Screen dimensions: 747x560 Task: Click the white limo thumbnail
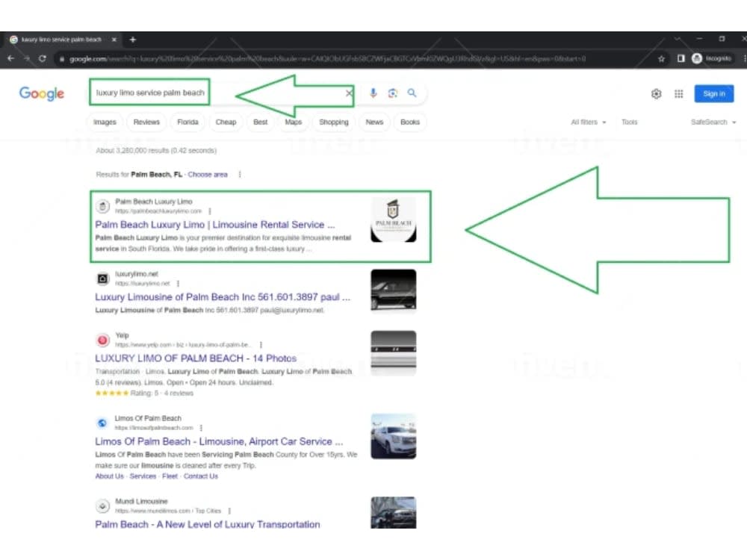coord(394,436)
